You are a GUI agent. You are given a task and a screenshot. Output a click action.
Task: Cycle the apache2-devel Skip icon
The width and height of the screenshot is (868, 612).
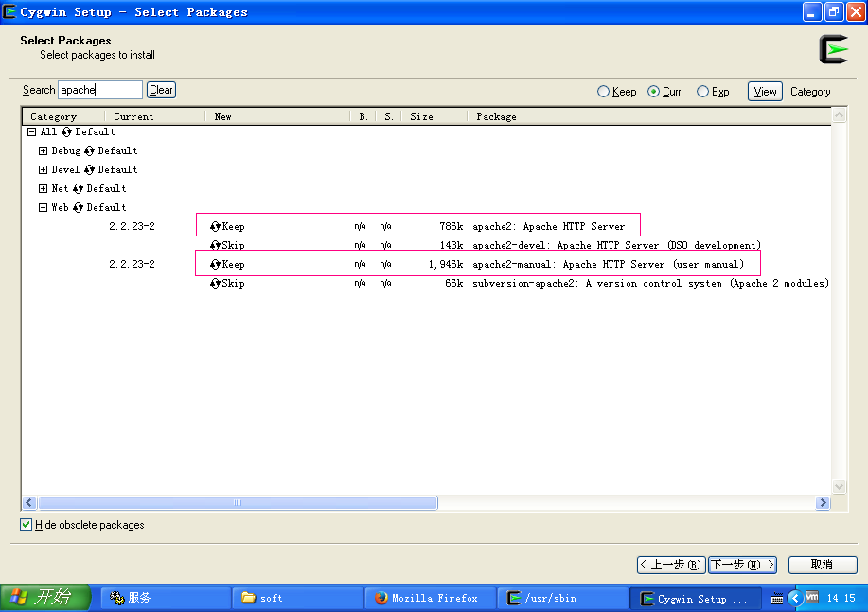point(215,245)
